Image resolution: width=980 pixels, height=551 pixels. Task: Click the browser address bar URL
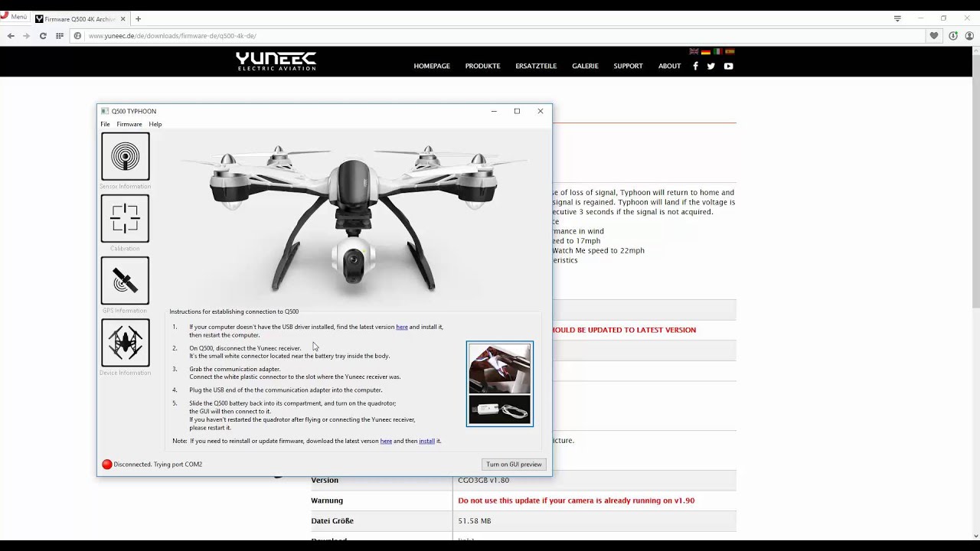[x=172, y=36]
